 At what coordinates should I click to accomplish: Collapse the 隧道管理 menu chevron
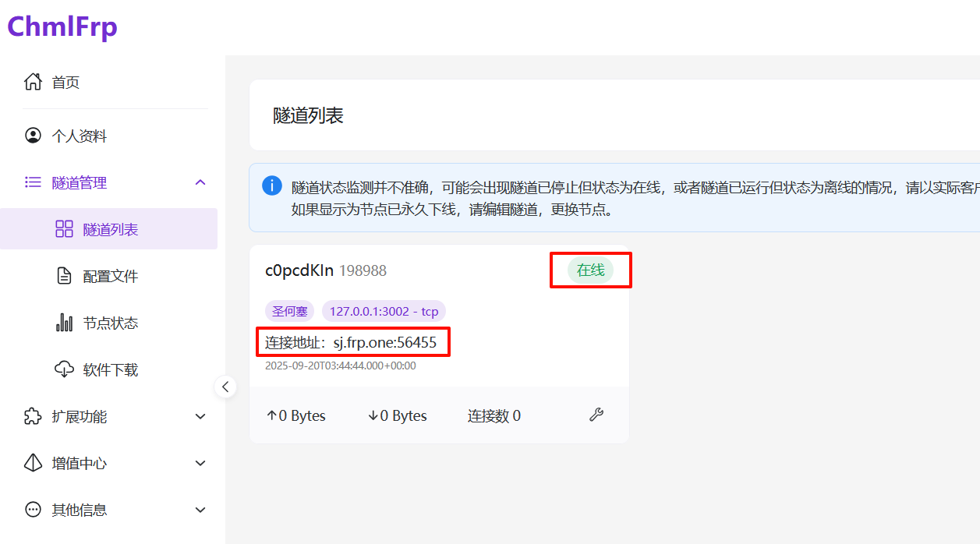tap(200, 182)
